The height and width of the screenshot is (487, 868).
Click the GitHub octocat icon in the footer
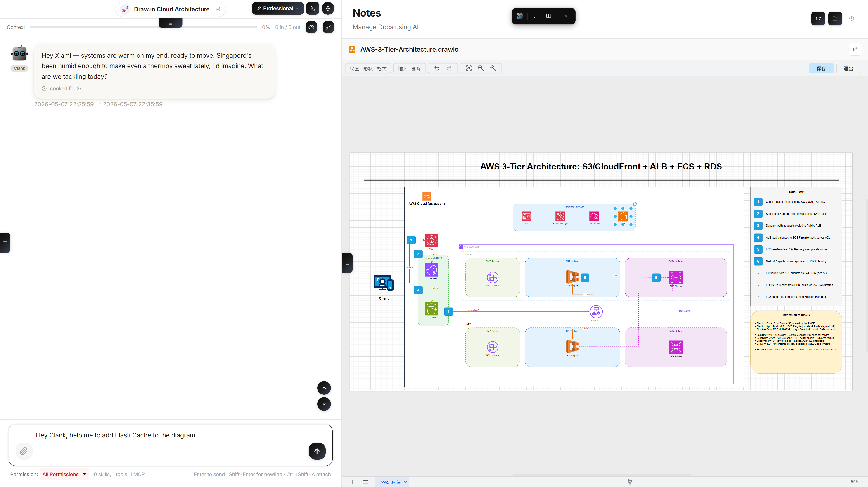[630, 482]
